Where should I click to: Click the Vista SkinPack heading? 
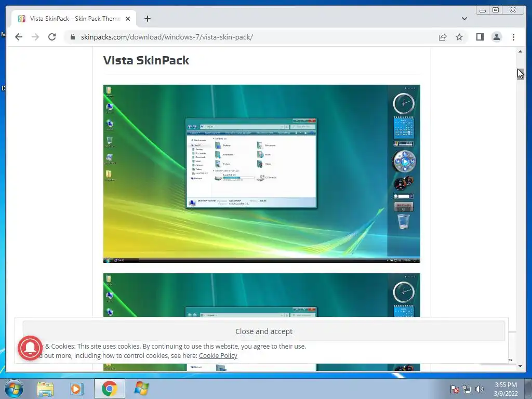pyautogui.click(x=146, y=60)
